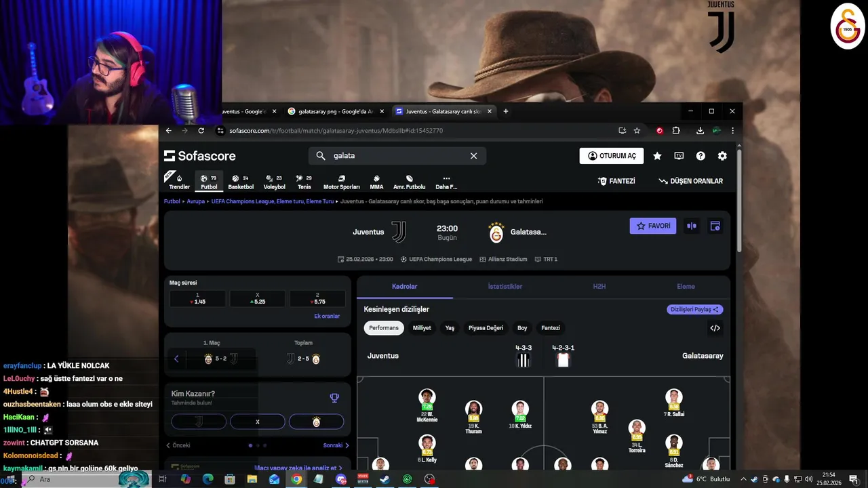Open the MMA sports category

tap(376, 182)
